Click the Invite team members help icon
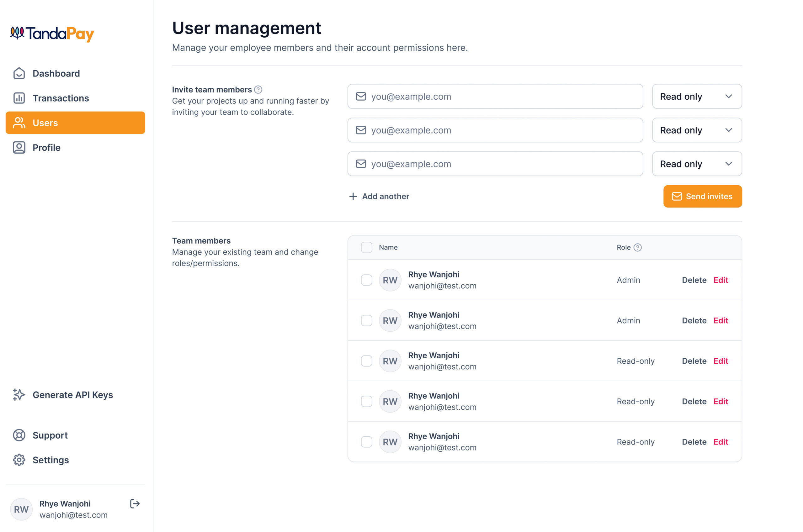Image resolution: width=803 pixels, height=532 pixels. [x=258, y=90]
